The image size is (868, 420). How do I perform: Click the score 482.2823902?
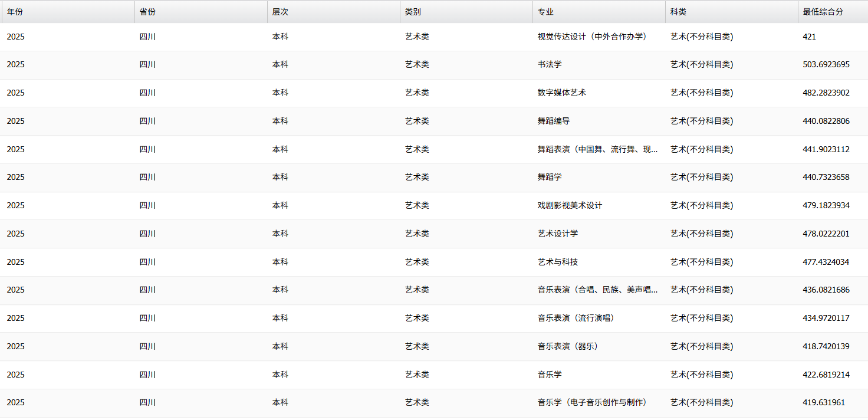pos(826,93)
